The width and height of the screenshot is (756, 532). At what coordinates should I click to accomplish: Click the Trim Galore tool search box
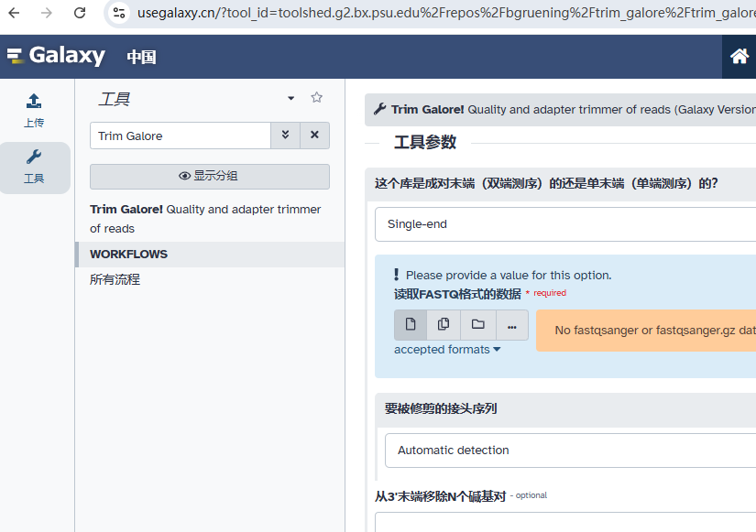(180, 136)
